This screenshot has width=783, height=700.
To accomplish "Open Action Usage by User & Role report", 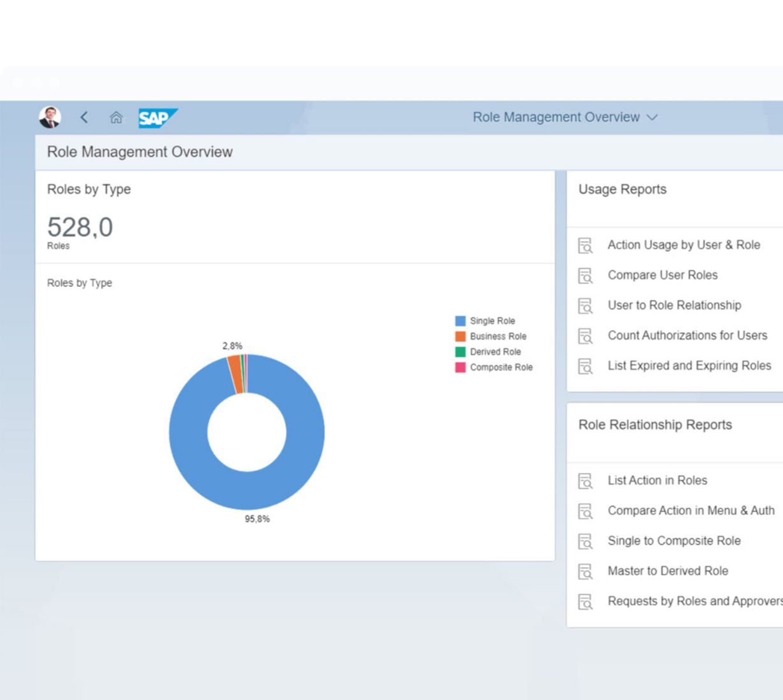I will (x=683, y=245).
